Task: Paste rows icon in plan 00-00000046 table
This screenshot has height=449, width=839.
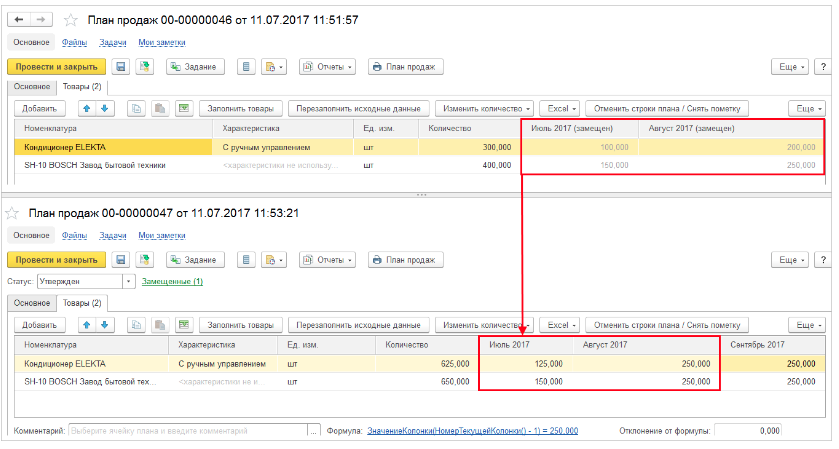Action: pos(159,109)
